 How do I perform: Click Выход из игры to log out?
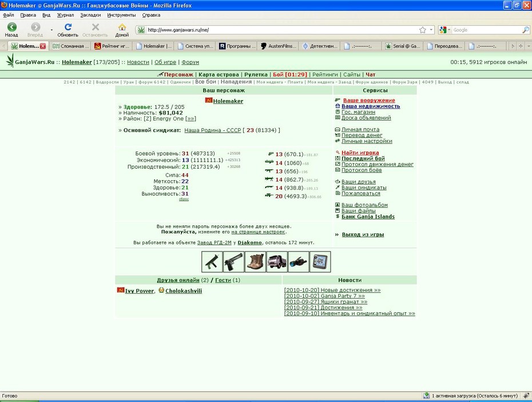pos(363,234)
